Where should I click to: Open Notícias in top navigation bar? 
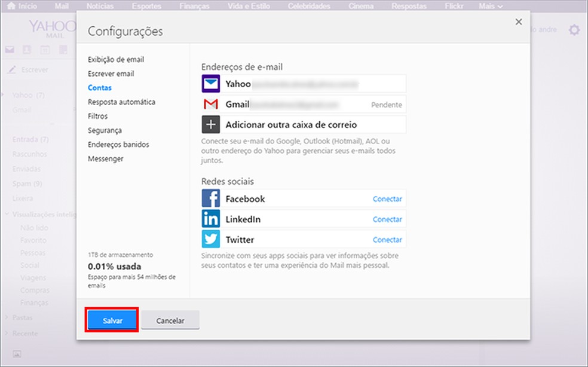(100, 6)
